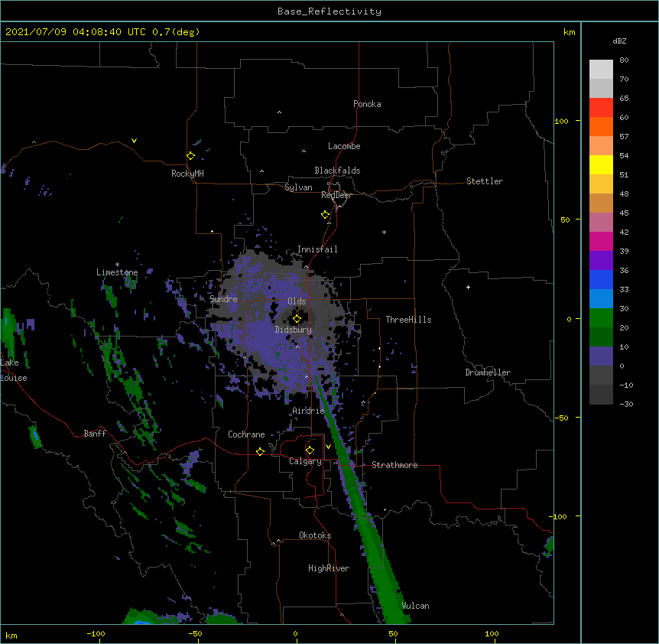This screenshot has height=644, width=659.
Task: Click the Okotoks label
Action: coord(315,535)
